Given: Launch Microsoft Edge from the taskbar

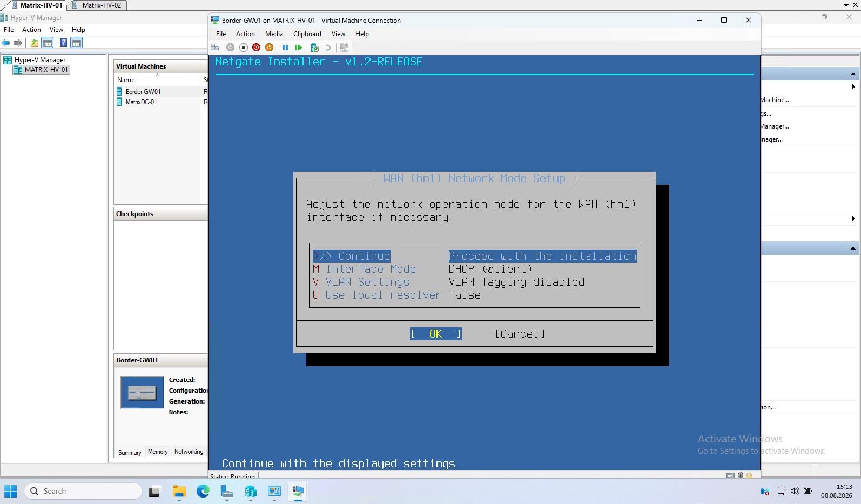Looking at the screenshot, I should (203, 491).
